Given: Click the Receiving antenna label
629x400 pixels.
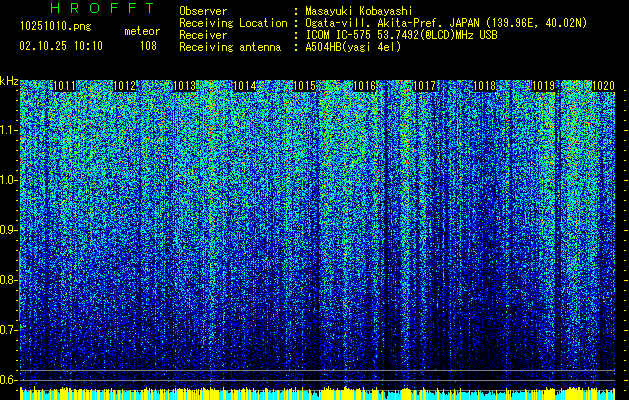Looking at the screenshot, I should tap(230, 47).
